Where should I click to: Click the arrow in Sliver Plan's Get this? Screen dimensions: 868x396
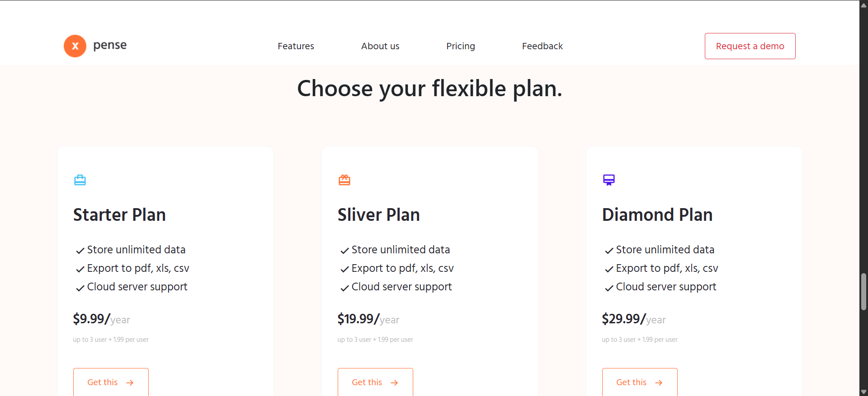coord(394,383)
